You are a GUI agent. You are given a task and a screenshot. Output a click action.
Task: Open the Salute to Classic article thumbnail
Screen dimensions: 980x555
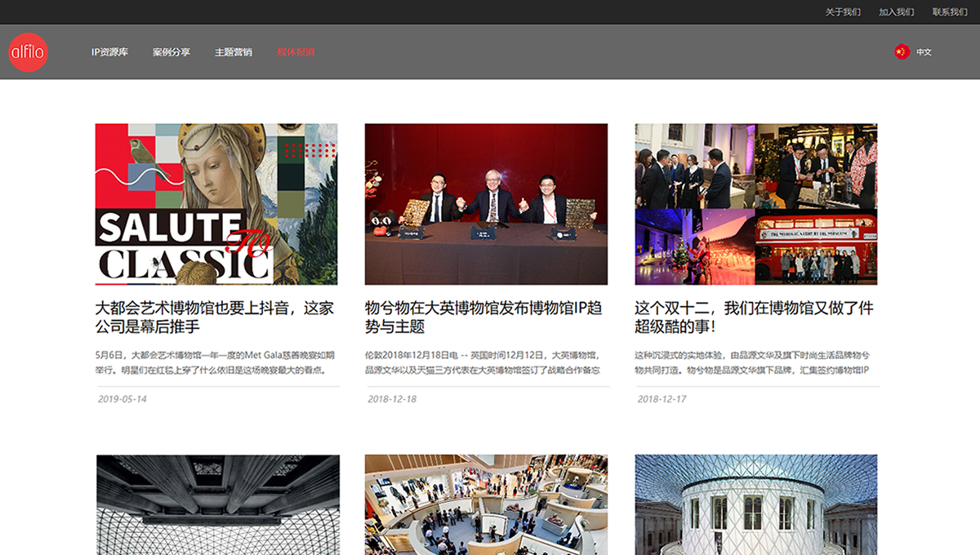tap(216, 204)
